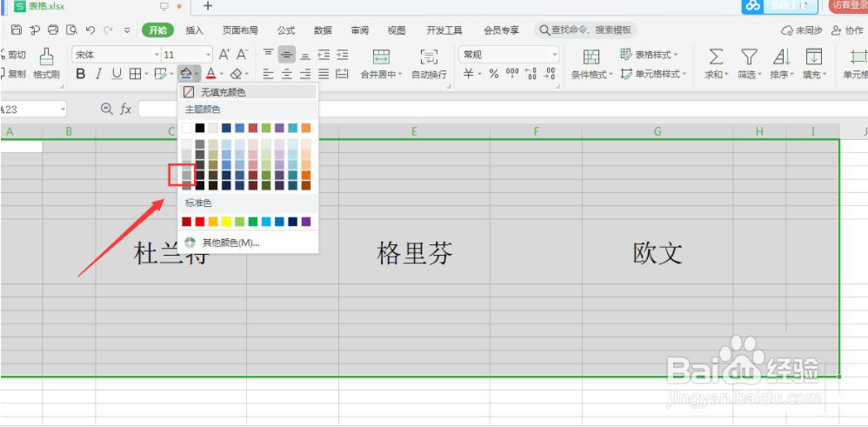The width and height of the screenshot is (868, 427).
Task: Expand the Fill (填充) dropdown
Action: pos(825,74)
